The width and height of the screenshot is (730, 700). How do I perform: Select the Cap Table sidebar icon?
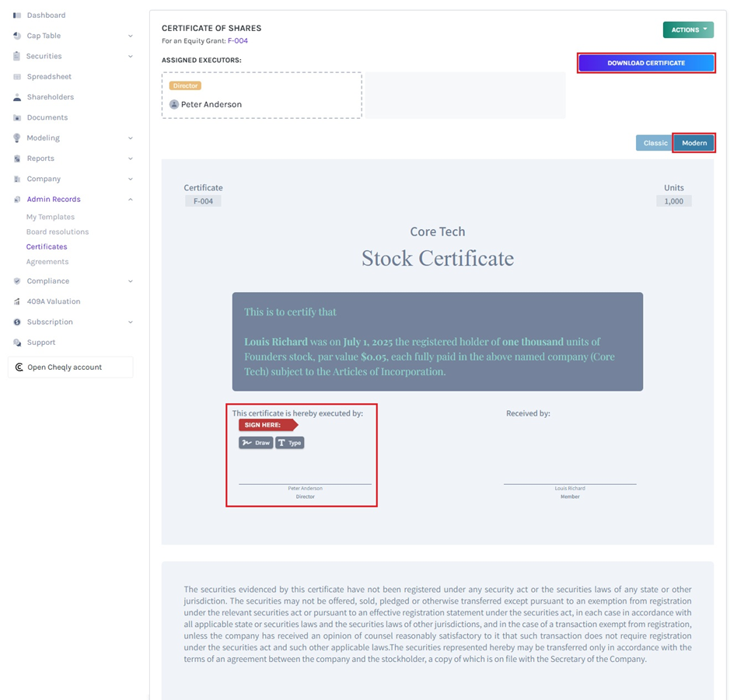(x=17, y=35)
